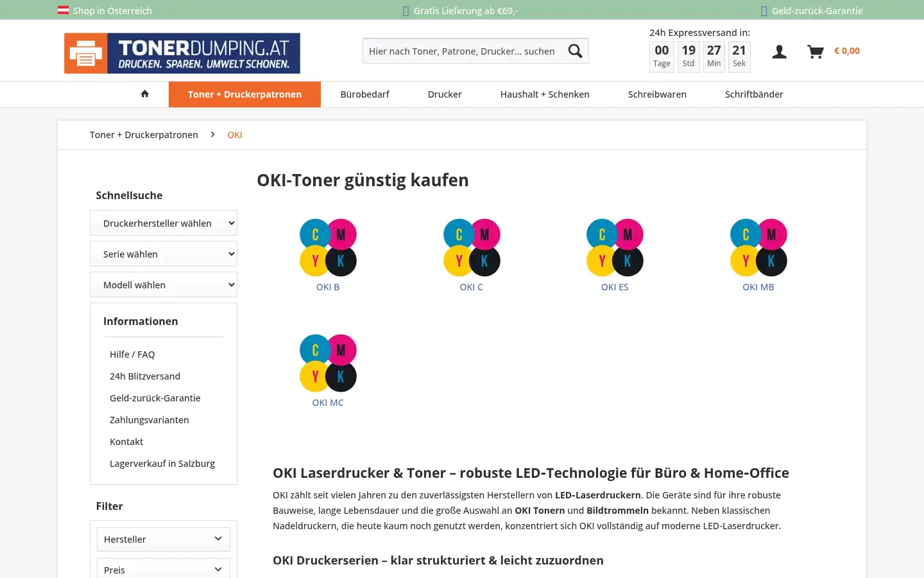Click the countdown seconds box (Sek)

tap(739, 56)
